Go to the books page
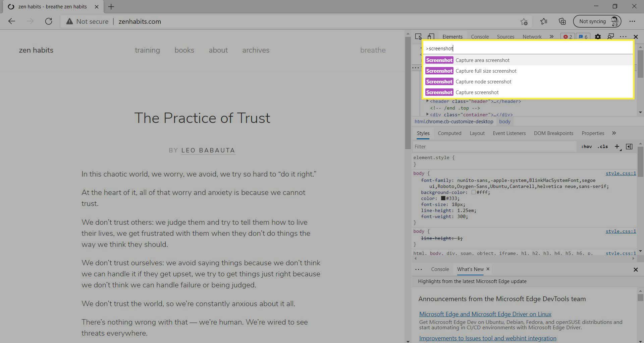This screenshot has height=343, width=644. click(x=184, y=50)
